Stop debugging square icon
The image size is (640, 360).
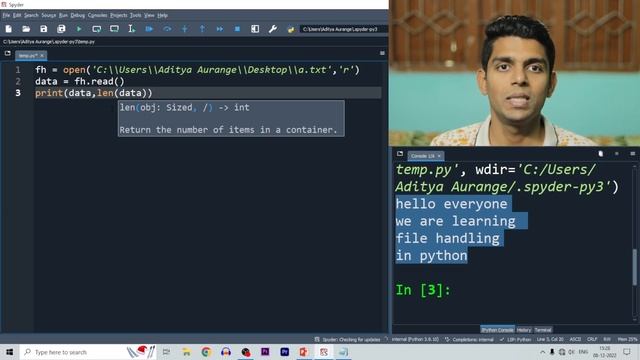(237, 29)
